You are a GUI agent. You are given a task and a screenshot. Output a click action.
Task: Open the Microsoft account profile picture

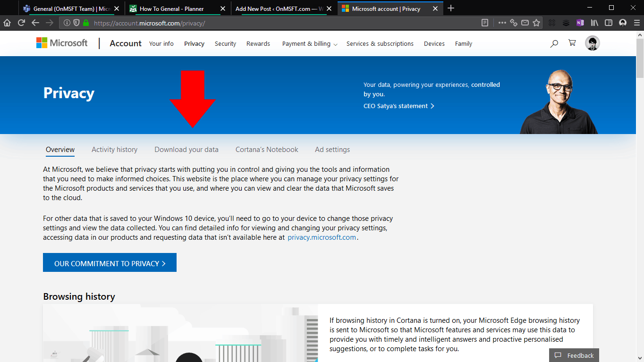coord(593,43)
